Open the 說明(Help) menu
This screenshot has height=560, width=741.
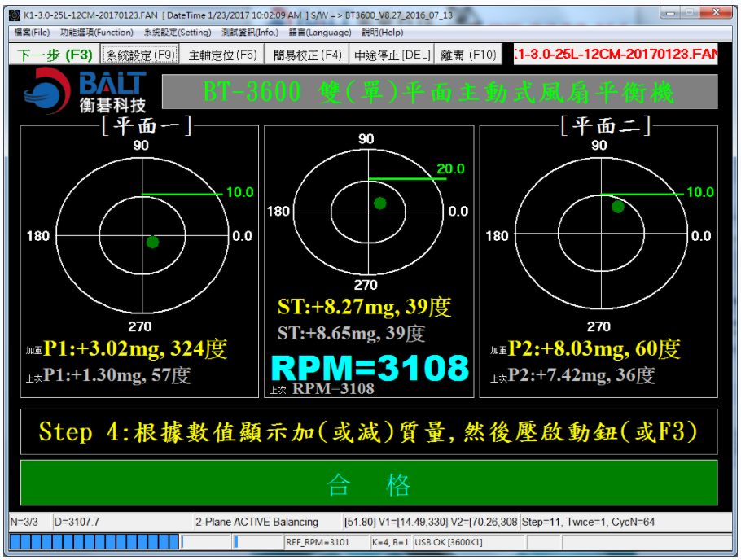point(383,33)
